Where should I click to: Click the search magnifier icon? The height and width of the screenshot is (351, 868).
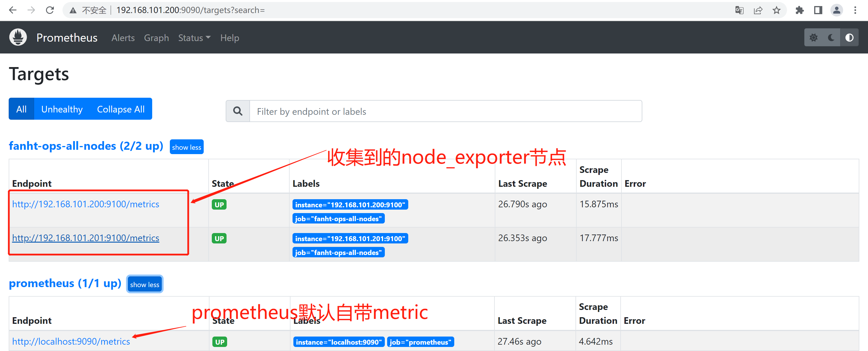click(238, 111)
